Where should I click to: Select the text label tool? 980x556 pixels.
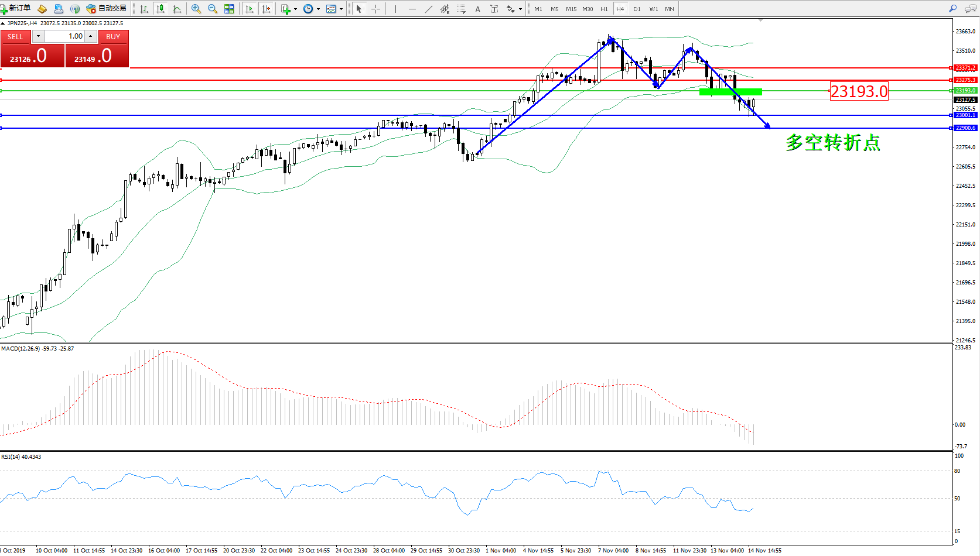click(x=478, y=9)
